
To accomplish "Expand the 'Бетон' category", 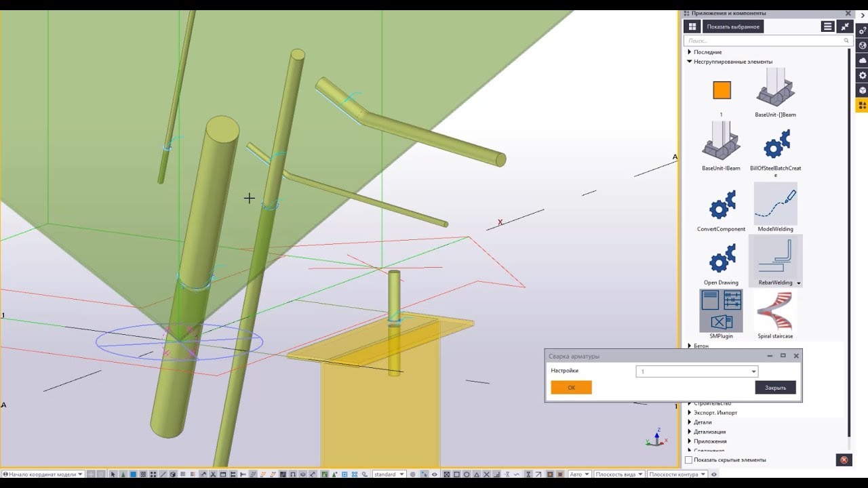I will click(x=690, y=346).
